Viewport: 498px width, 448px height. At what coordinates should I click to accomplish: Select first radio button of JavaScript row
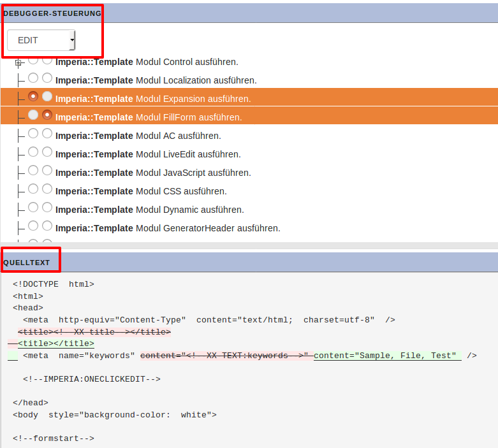33,170
